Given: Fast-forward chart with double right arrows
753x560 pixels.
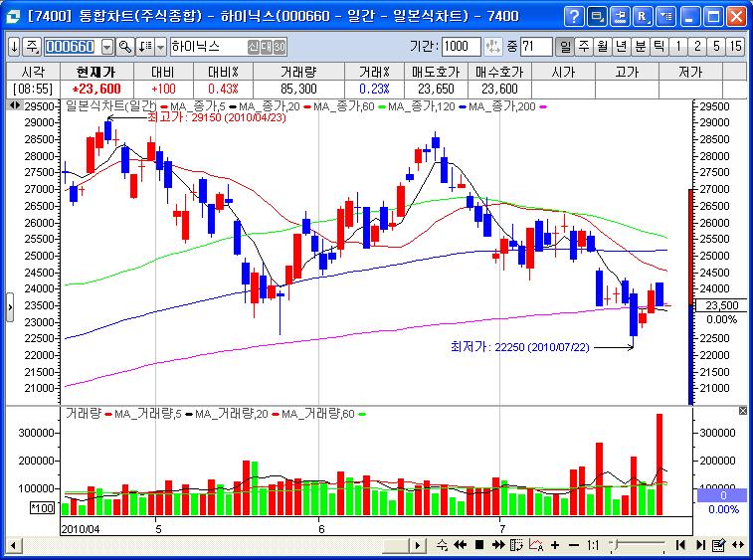Looking at the screenshot, I should (498, 545).
